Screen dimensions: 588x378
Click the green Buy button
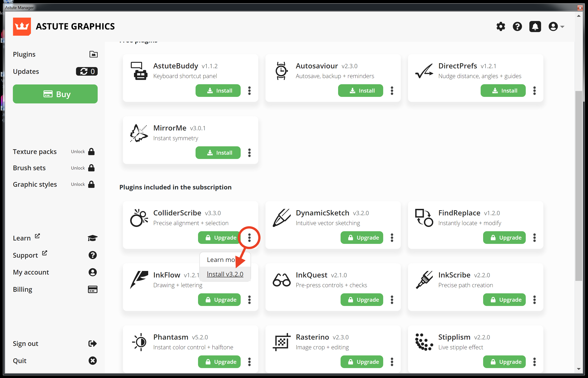[55, 94]
